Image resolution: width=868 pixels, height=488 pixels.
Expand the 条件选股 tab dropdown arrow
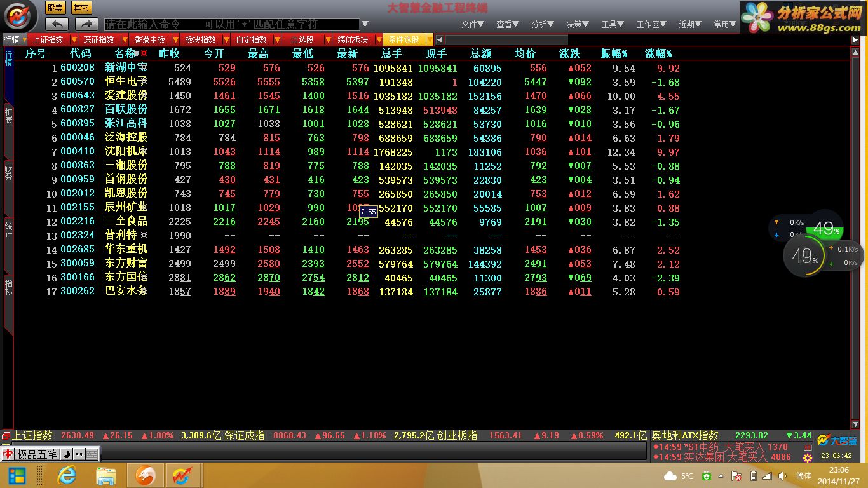[430, 39]
